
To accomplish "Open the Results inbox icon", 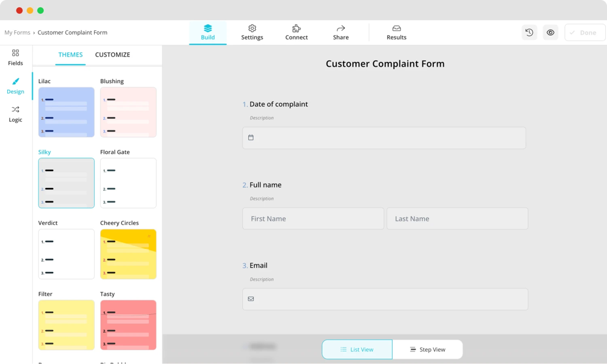I will coord(396,29).
